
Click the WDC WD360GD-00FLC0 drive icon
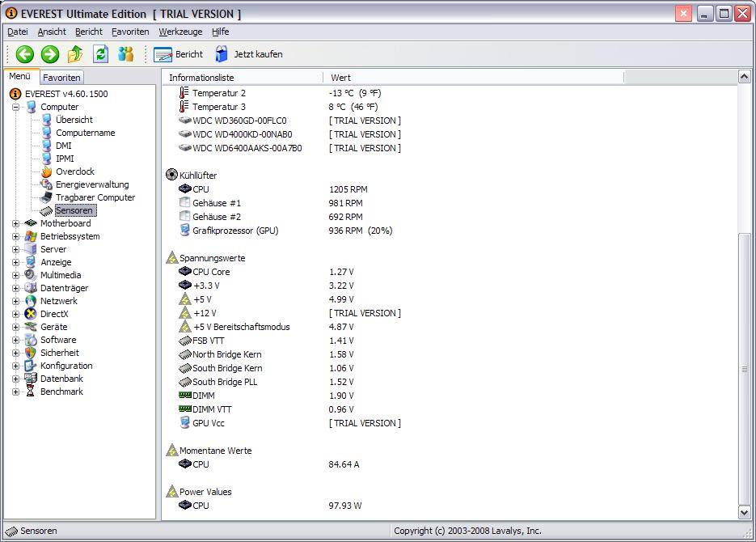(x=184, y=120)
